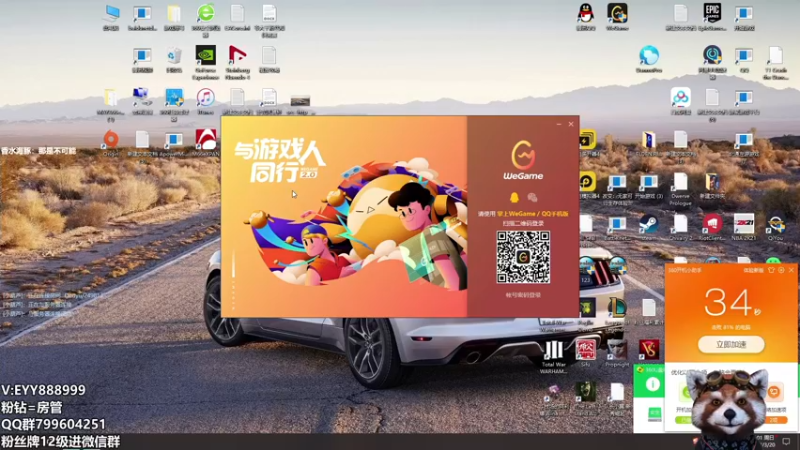Open the taskbar notification center icon
Image resolution: width=800 pixels, height=450 pixels.
click(786, 442)
